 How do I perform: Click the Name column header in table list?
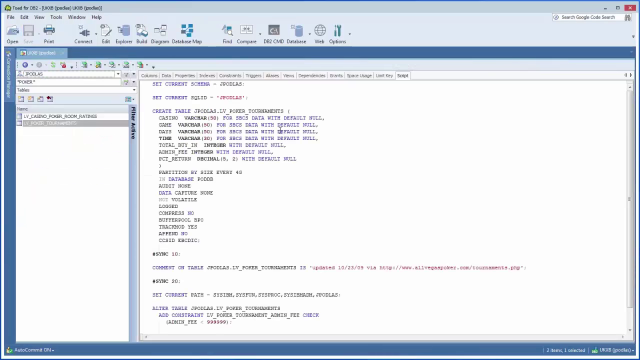[x=72, y=109]
